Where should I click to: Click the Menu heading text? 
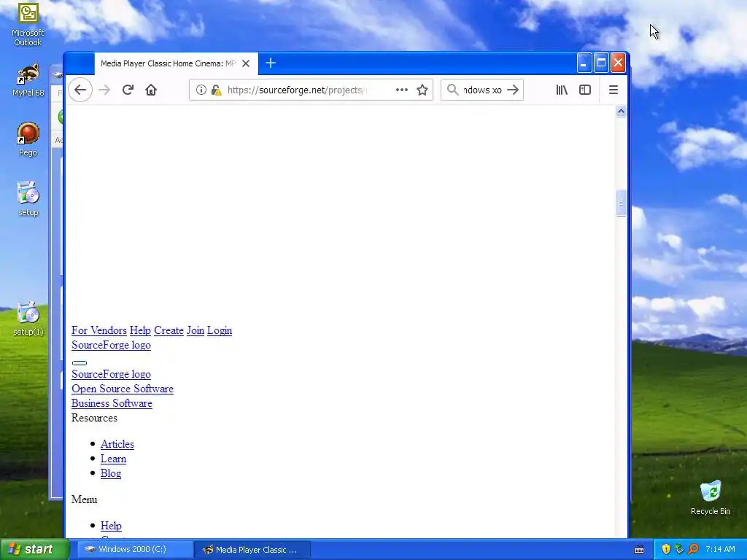click(x=85, y=499)
